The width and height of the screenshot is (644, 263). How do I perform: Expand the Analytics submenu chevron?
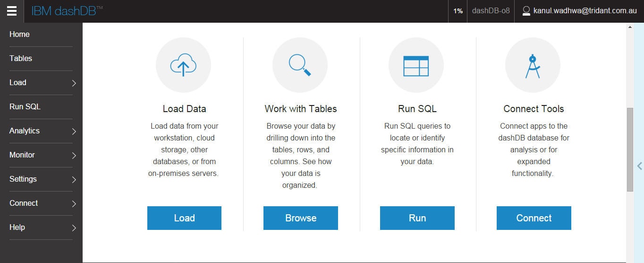coord(74,131)
